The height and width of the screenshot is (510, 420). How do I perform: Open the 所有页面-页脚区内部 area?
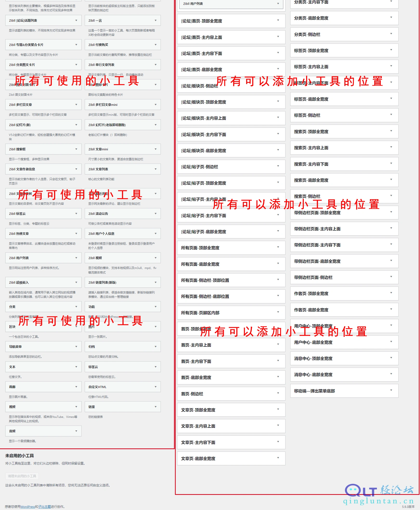231,312
